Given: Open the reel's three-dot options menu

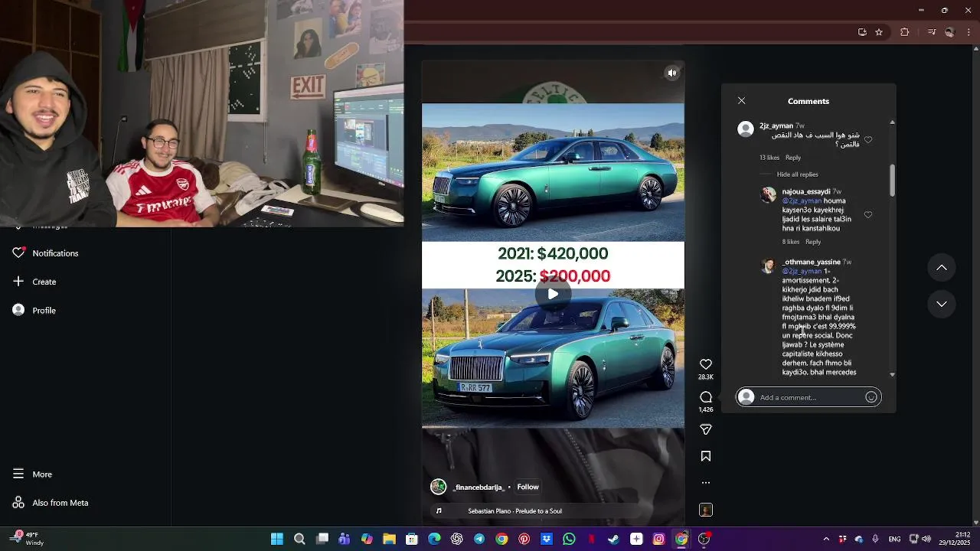Looking at the screenshot, I should click(x=706, y=483).
